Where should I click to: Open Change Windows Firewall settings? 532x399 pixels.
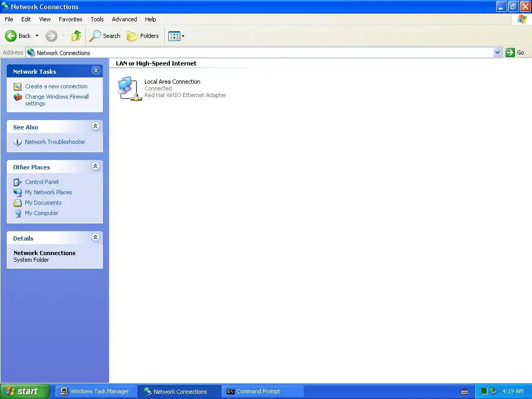coord(57,100)
